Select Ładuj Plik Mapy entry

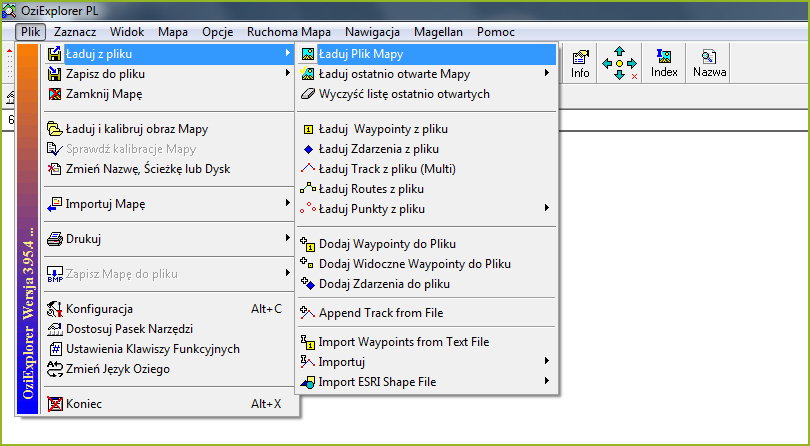click(x=426, y=54)
